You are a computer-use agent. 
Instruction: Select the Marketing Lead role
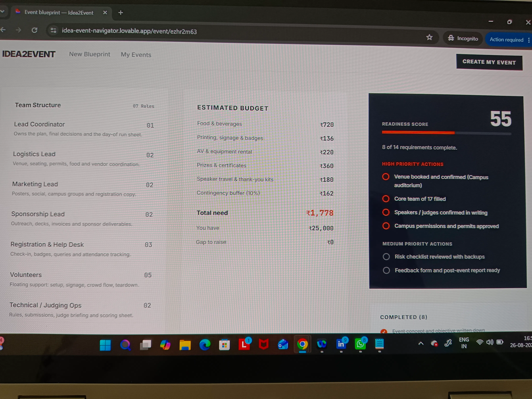(x=83, y=189)
